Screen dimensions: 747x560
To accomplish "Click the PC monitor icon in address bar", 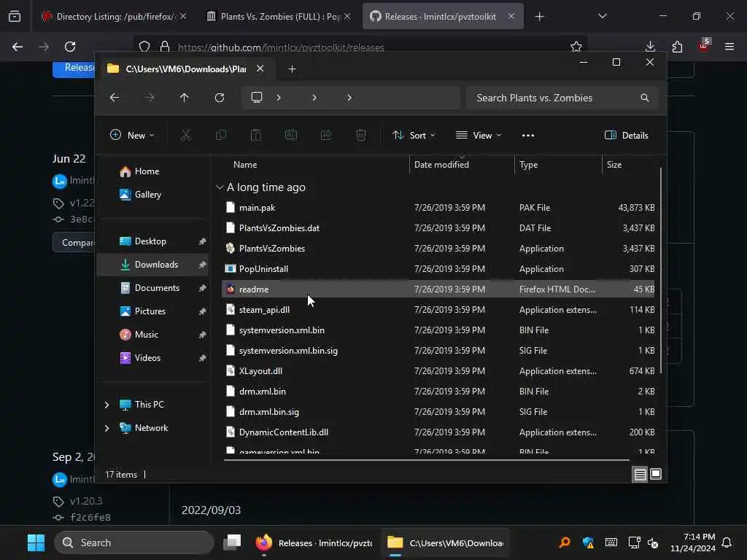I will (257, 98).
